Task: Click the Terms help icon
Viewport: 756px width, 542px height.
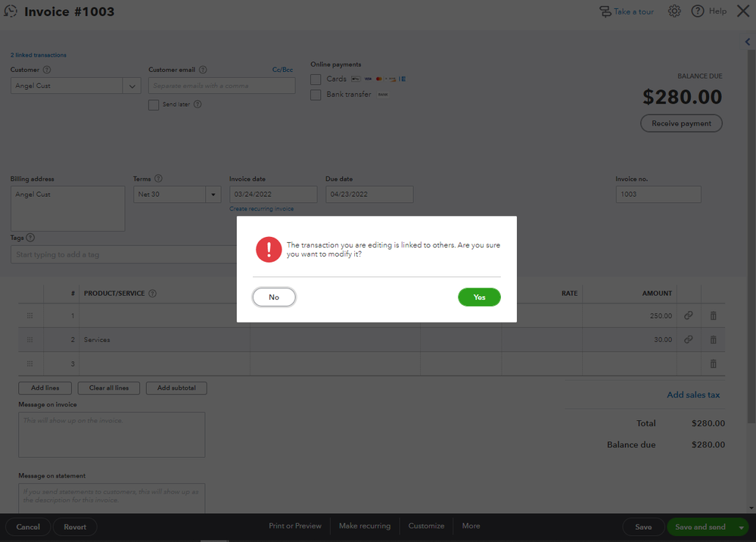Action: tap(159, 179)
